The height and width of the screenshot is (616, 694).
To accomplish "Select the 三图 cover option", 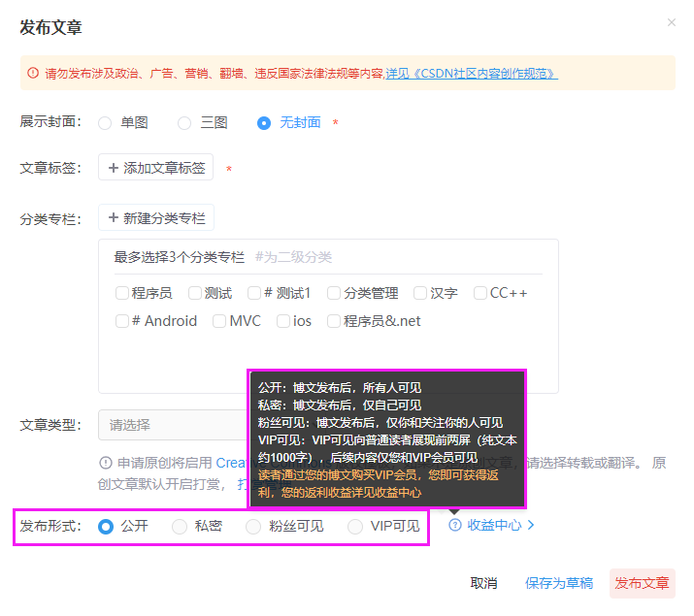I will [184, 123].
